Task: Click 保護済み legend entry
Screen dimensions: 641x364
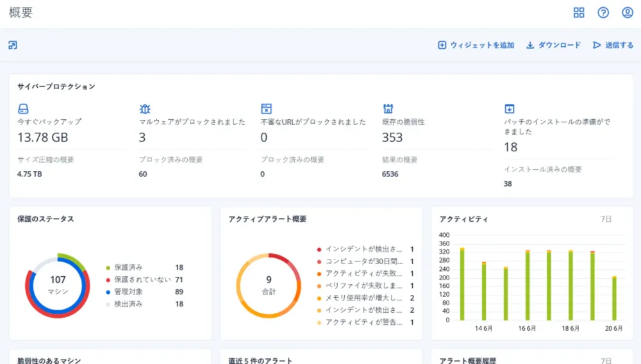Action: (x=144, y=268)
